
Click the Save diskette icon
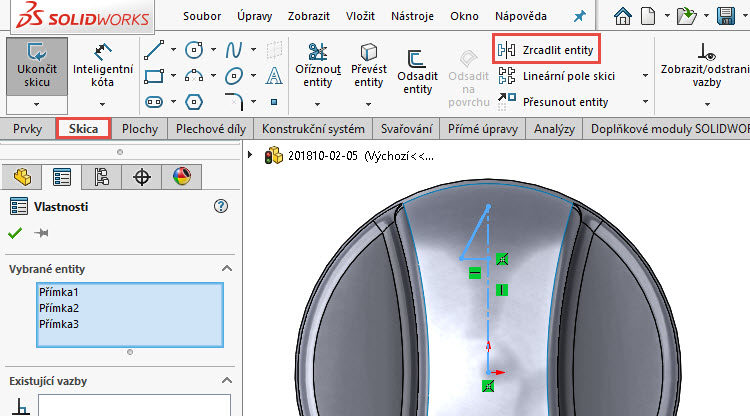tap(726, 16)
